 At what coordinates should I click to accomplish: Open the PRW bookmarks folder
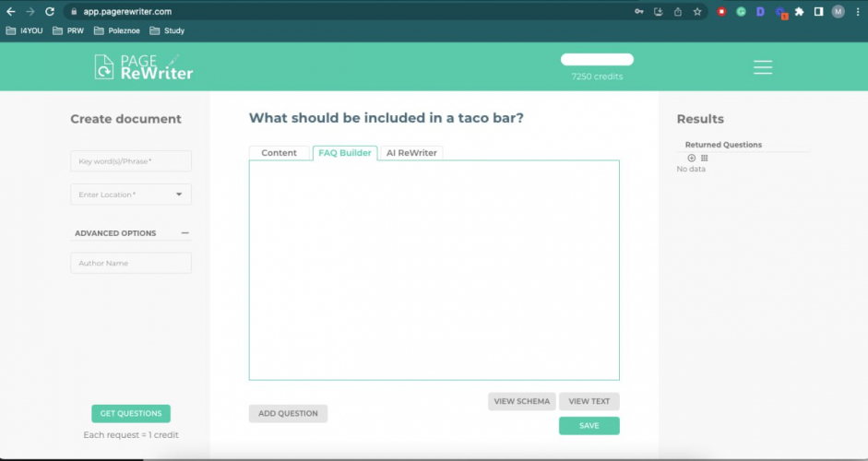[x=68, y=31]
